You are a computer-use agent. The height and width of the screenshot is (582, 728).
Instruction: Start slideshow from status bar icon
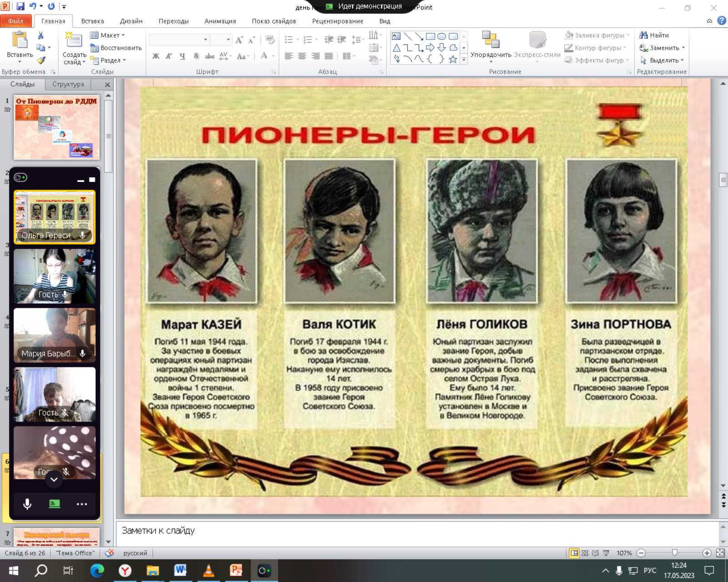(x=606, y=553)
